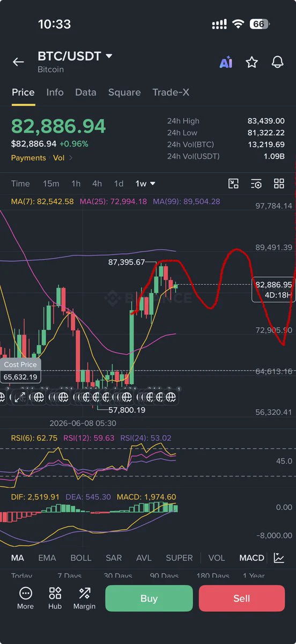Switch to the Price tab
This screenshot has width=296, height=644.
point(23,92)
